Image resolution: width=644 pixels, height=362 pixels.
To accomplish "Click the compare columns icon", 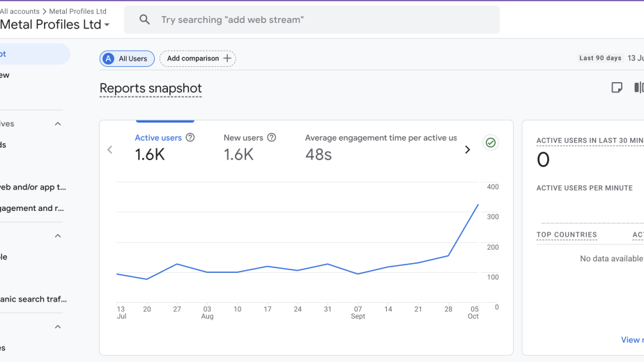I will 638,88.
